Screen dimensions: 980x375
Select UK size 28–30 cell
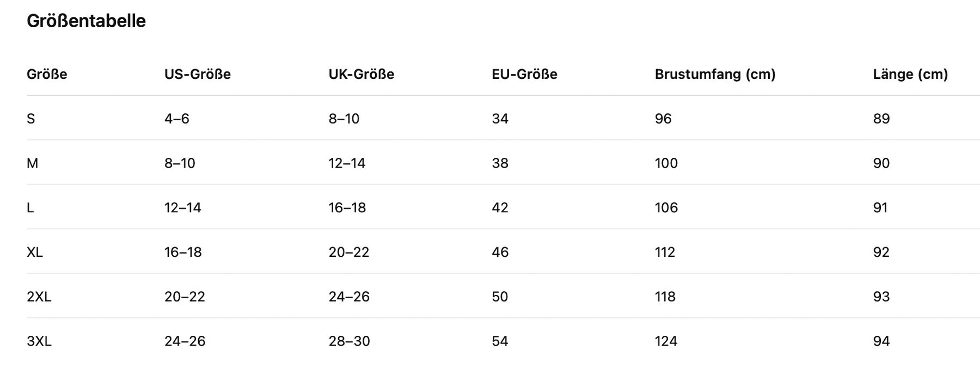click(x=349, y=341)
